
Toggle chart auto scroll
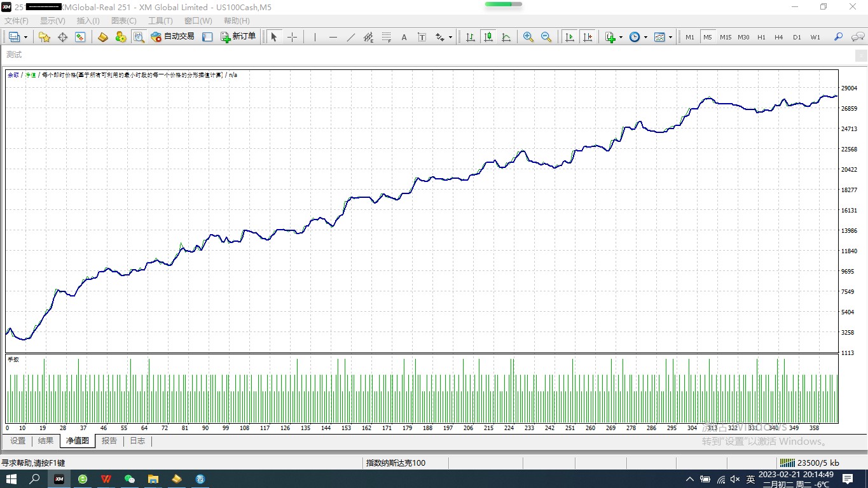click(x=570, y=37)
